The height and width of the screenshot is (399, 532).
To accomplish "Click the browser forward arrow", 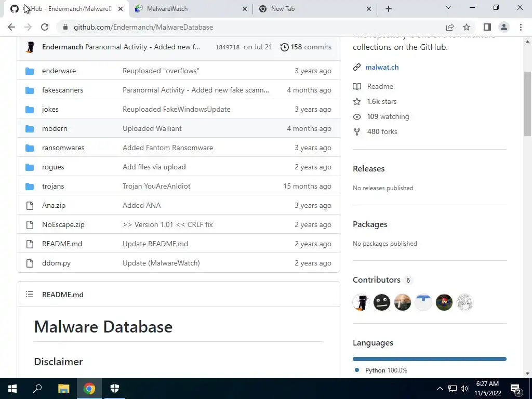I will tap(28, 27).
